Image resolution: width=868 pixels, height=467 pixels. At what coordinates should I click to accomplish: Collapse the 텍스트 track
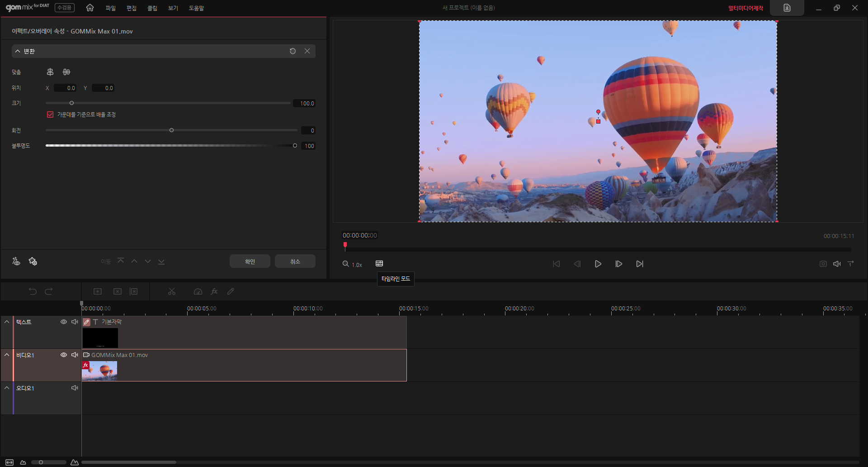point(7,322)
